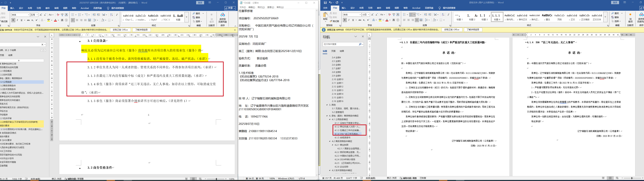Click 获取正版 Office button in the left Word window

coord(120,30)
